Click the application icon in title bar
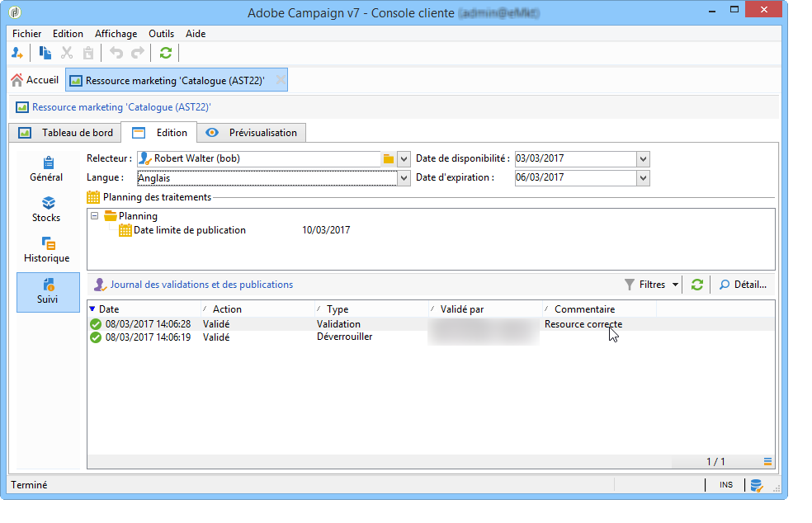Screen dimensions: 812x523 [15, 12]
